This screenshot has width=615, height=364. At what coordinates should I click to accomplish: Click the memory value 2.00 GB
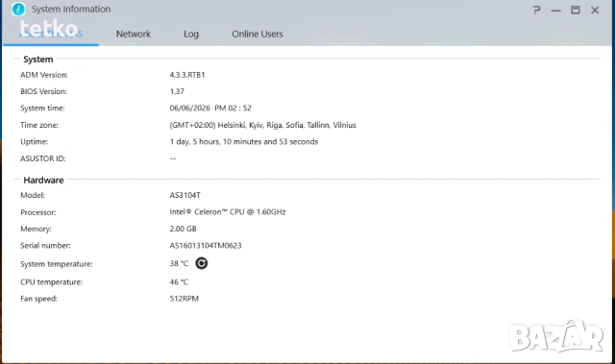coord(183,229)
